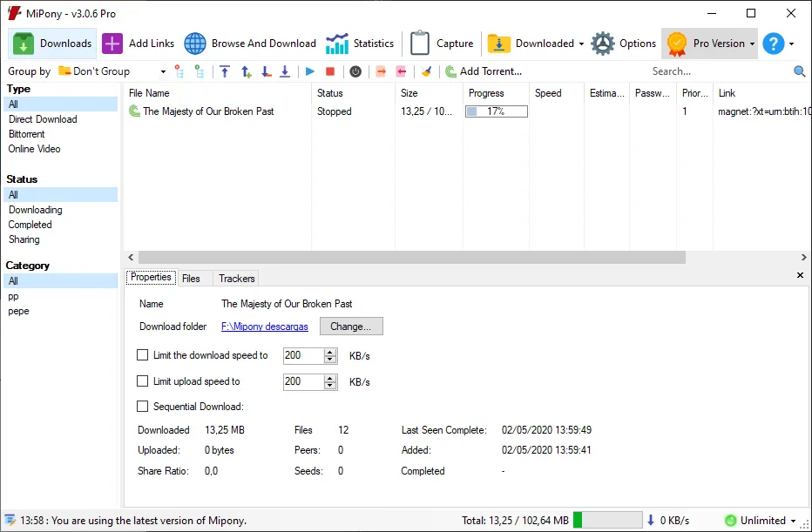Show Downloading status items
The height and width of the screenshot is (532, 812).
click(35, 210)
